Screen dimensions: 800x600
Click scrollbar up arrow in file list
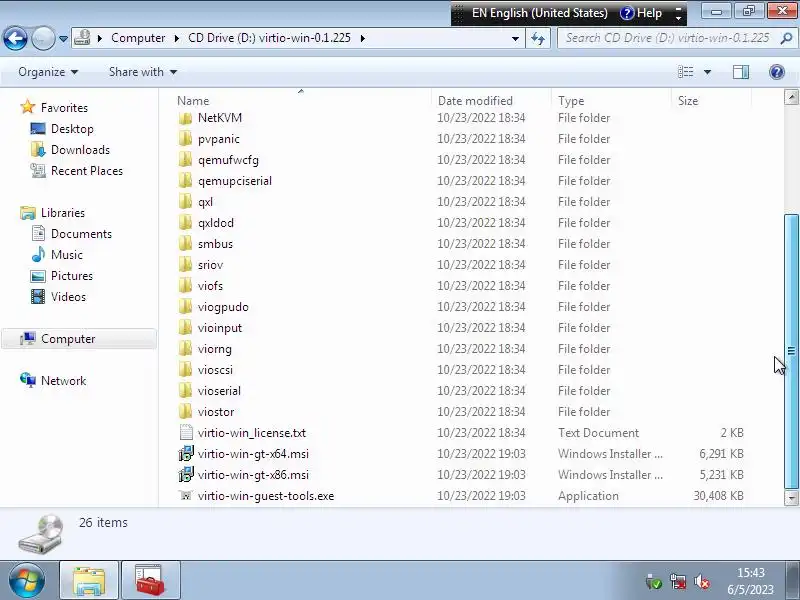point(791,97)
